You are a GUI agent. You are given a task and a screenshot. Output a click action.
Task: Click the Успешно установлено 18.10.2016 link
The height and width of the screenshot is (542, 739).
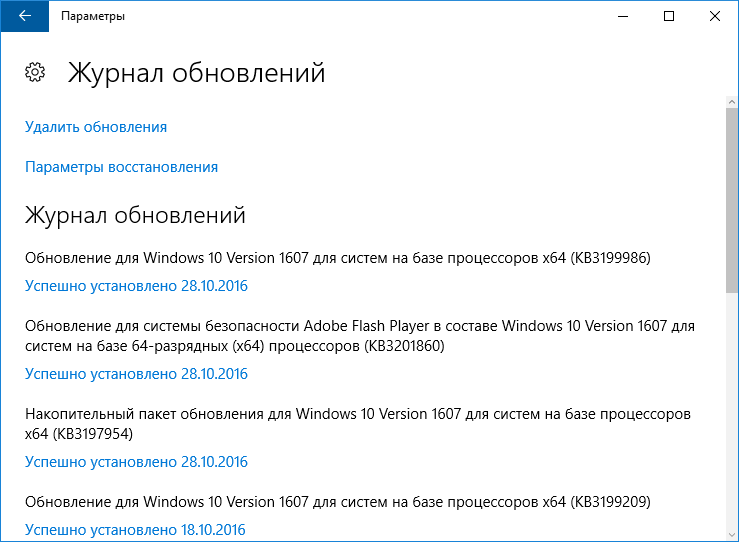pos(135,530)
